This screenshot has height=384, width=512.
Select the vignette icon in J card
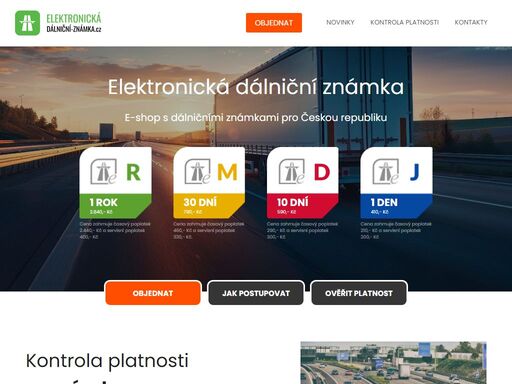(386, 172)
